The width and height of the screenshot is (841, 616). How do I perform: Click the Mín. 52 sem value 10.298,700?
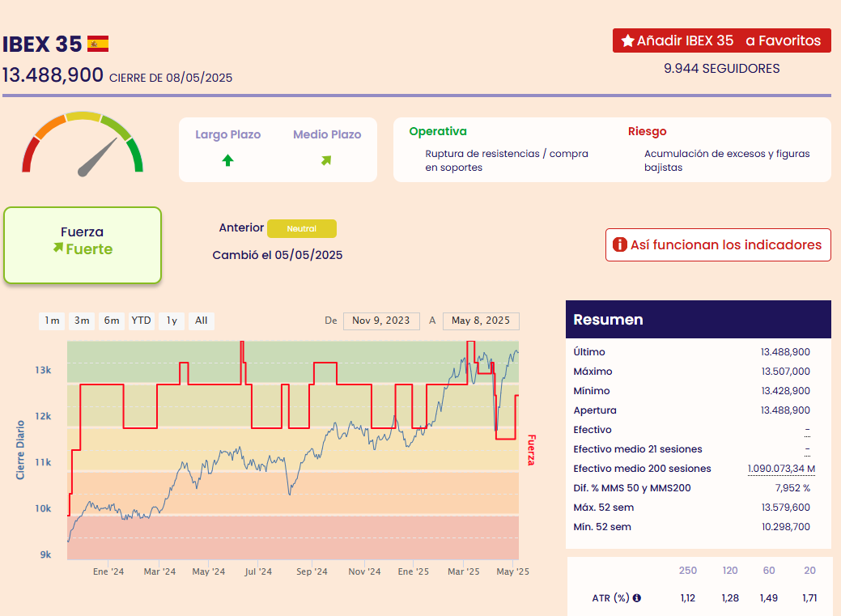[x=786, y=527]
